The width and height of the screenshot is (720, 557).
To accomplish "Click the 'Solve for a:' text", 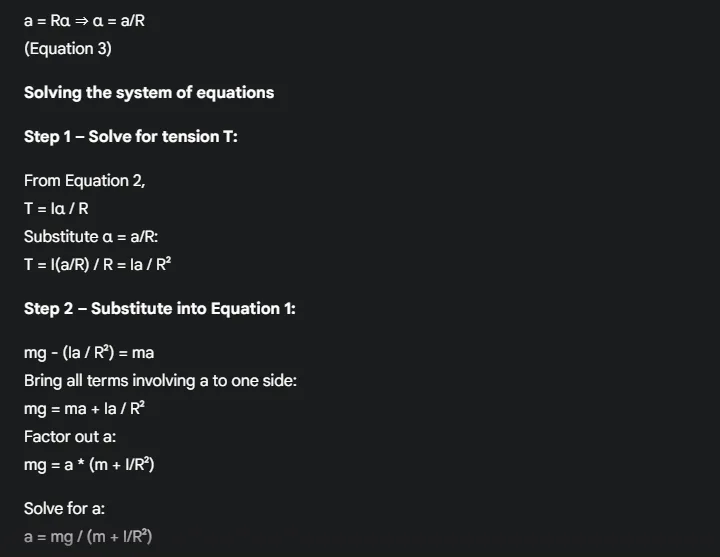I will tap(65, 509).
